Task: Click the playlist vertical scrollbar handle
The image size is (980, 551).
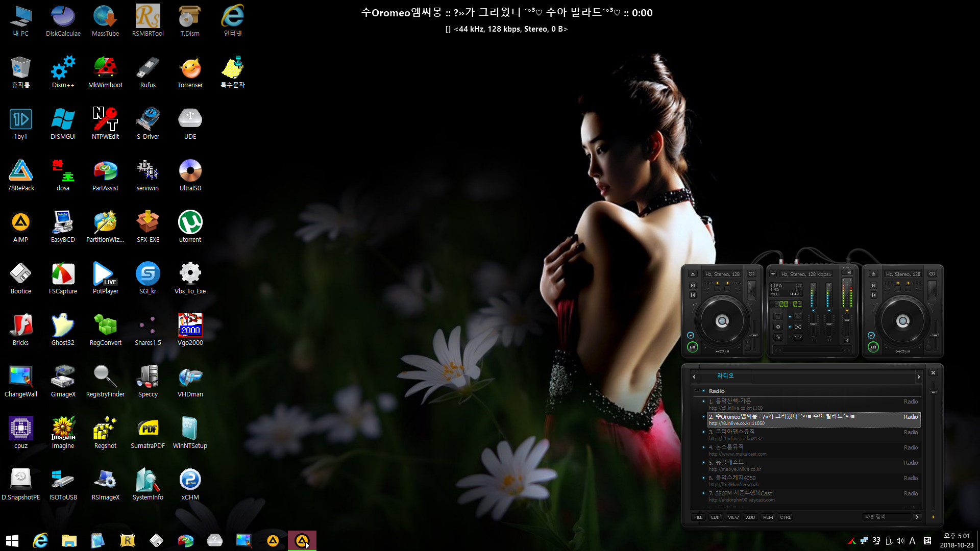Action: pos(934,392)
